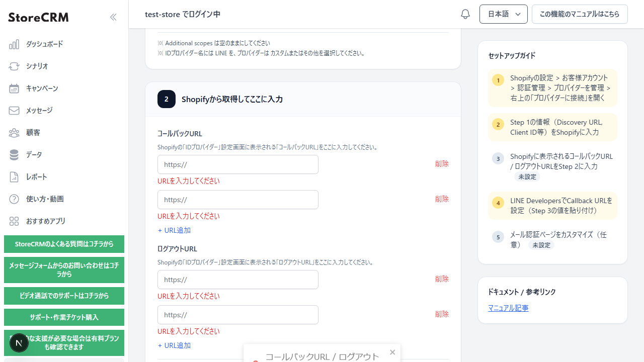
Task: Select setup guide step 4 LINE Developers
Action: 552,206
